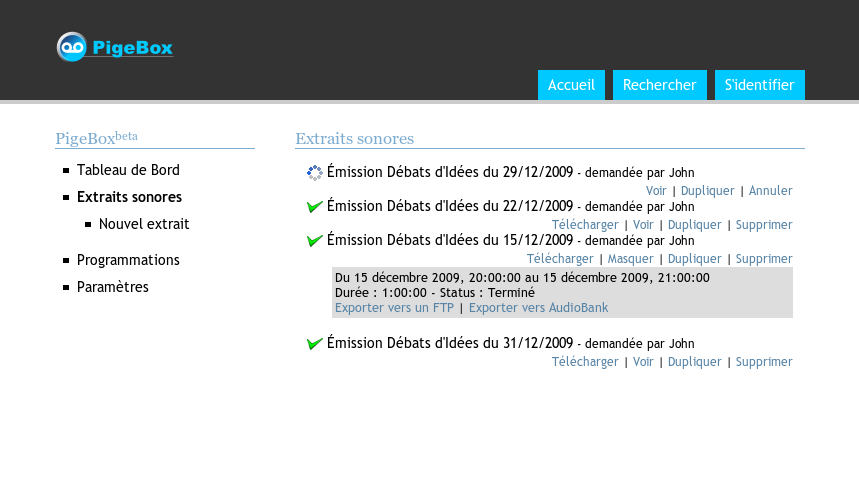Viewport: 859px width, 496px height.
Task: Click green checkmark icon for 31/12/2009 émission
Action: 315,344
